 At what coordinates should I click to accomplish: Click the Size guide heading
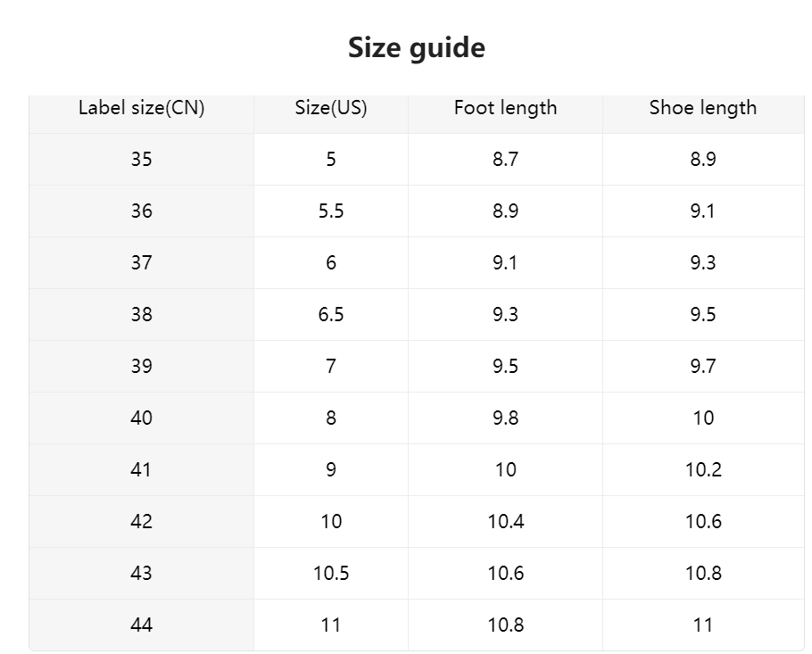[x=417, y=47]
